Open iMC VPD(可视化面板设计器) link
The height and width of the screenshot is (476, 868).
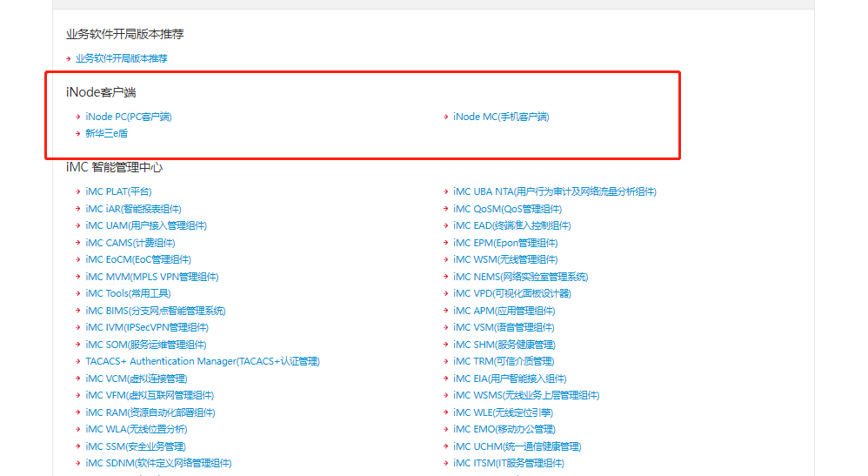[x=512, y=293]
